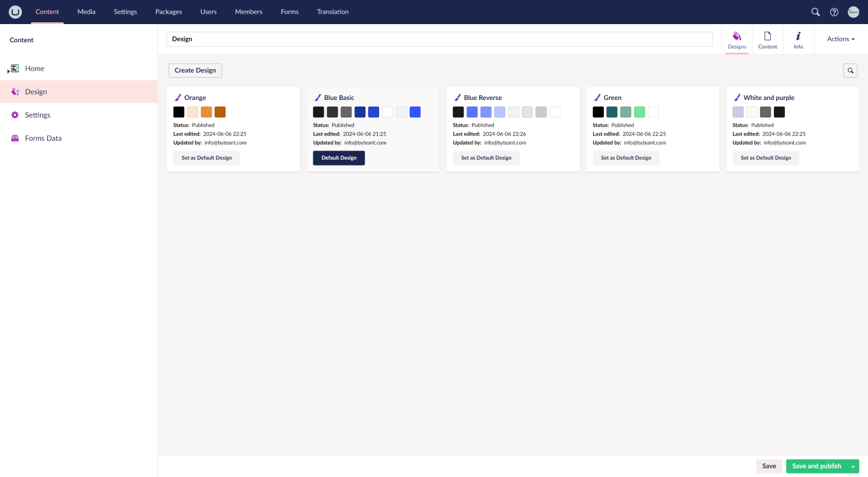
Task: Open the Actions dropdown
Action: [840, 39]
